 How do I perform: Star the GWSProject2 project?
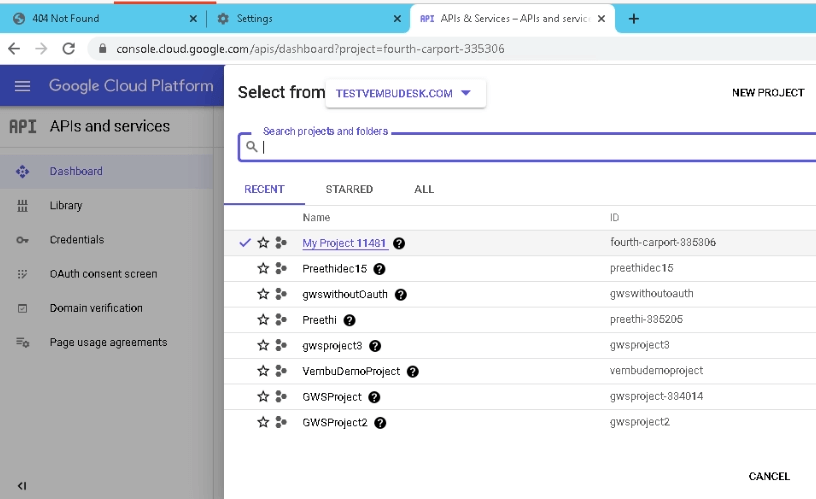coord(263,422)
